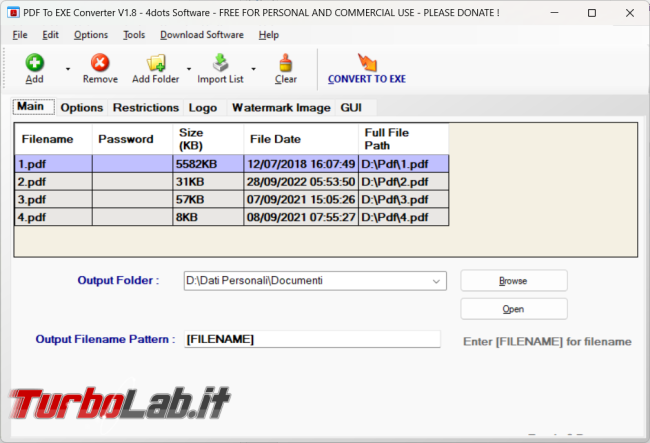
Task: Click the date 12/07/2018 16:07:49
Action: click(x=301, y=164)
